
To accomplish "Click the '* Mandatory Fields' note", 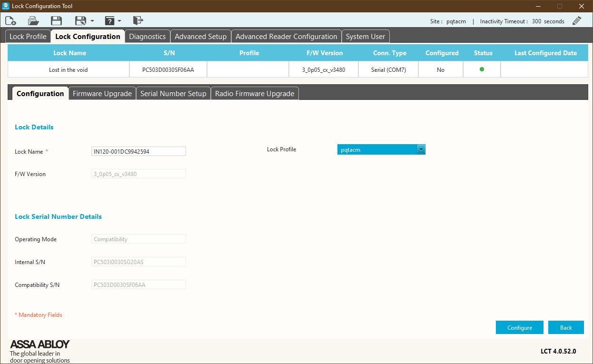I will pos(39,315).
